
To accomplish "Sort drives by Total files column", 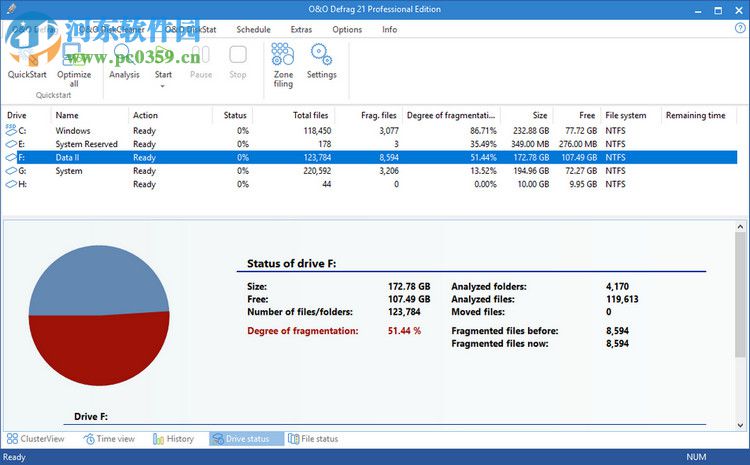I will 312,115.
